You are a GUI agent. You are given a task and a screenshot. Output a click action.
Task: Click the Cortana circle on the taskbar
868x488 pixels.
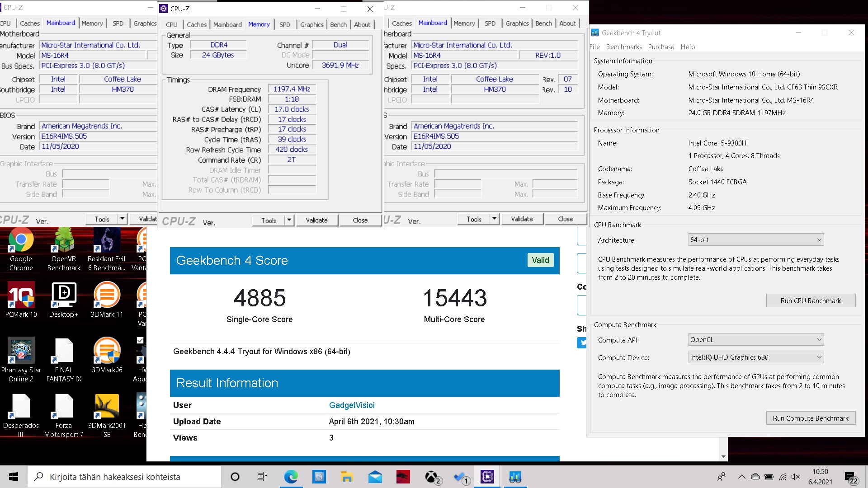click(x=235, y=477)
